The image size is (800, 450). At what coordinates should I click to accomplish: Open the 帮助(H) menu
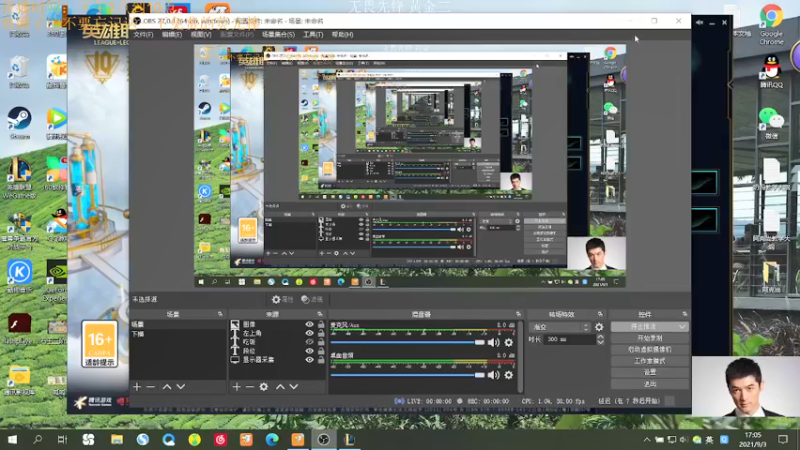(x=342, y=35)
